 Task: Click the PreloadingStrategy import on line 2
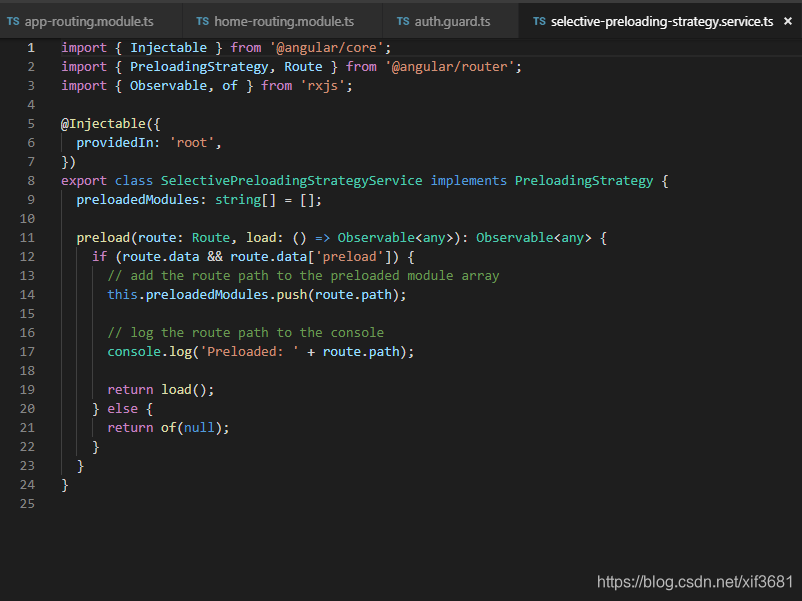(x=198, y=66)
